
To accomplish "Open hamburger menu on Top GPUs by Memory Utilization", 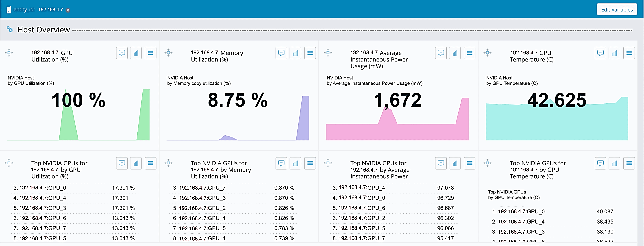I will (x=310, y=163).
